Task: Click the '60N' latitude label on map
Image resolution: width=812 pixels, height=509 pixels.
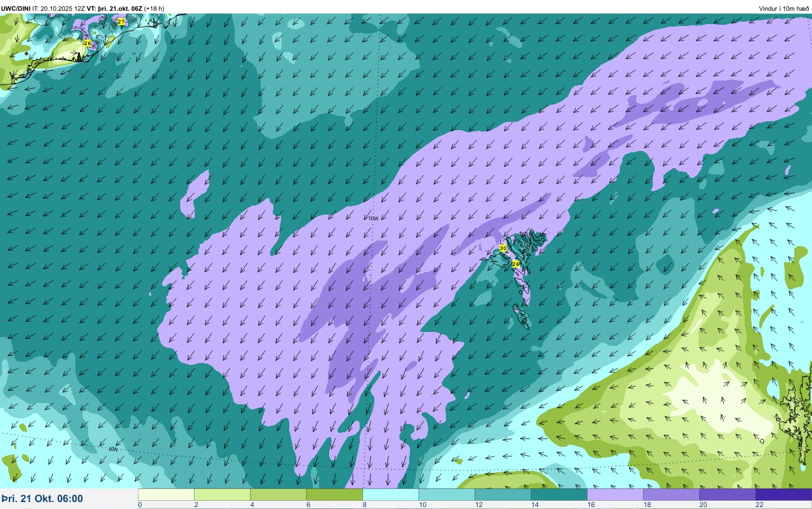Action: [113, 449]
